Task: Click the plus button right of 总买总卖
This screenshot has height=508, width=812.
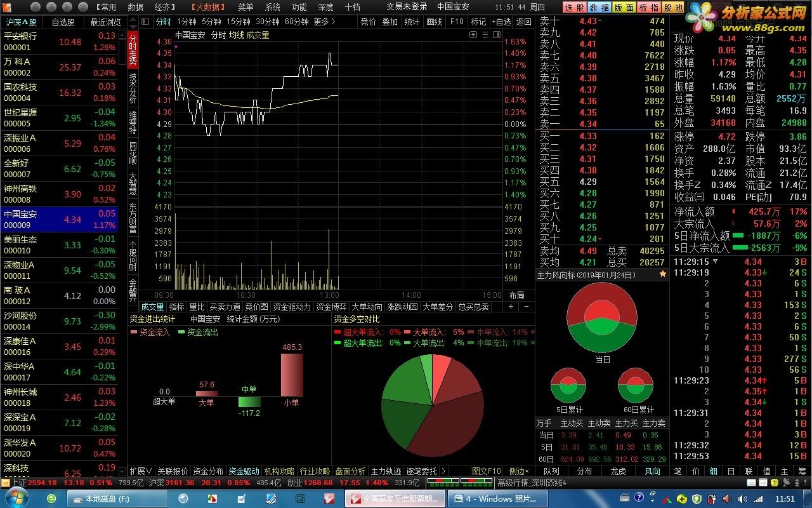Action: pos(511,307)
